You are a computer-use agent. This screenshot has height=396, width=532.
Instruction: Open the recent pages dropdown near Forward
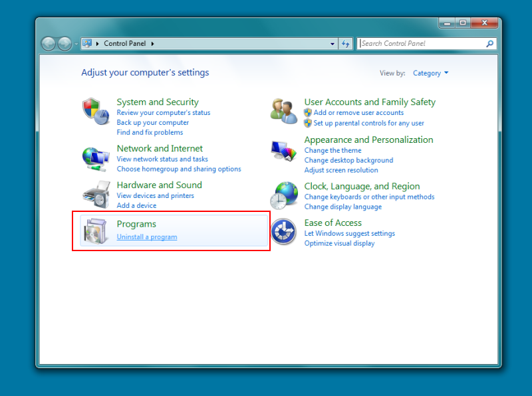tap(76, 44)
